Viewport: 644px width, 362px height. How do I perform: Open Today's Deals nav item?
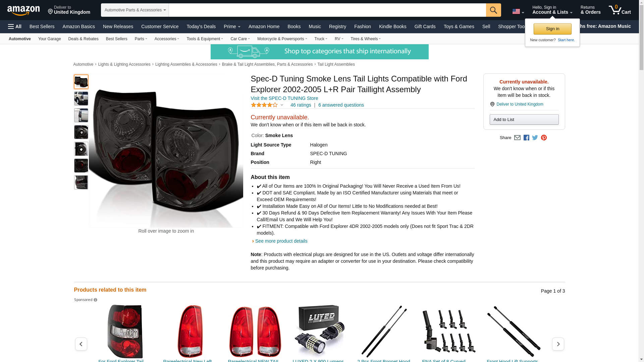tap(201, 26)
